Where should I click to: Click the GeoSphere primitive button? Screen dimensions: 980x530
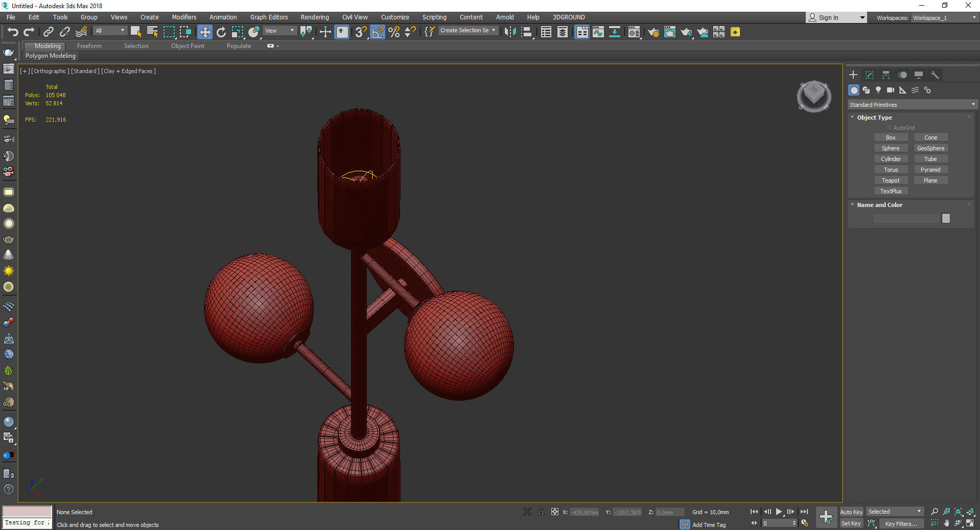tap(930, 148)
